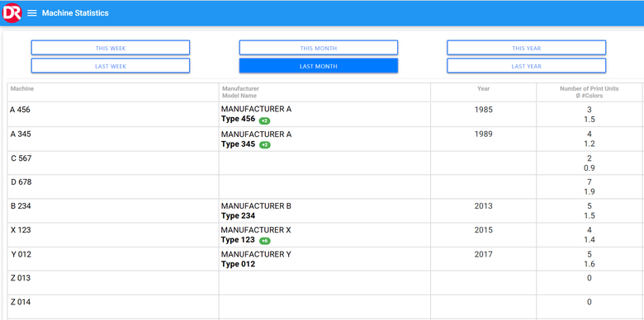Select the THIS MONTH filter

(x=319, y=48)
